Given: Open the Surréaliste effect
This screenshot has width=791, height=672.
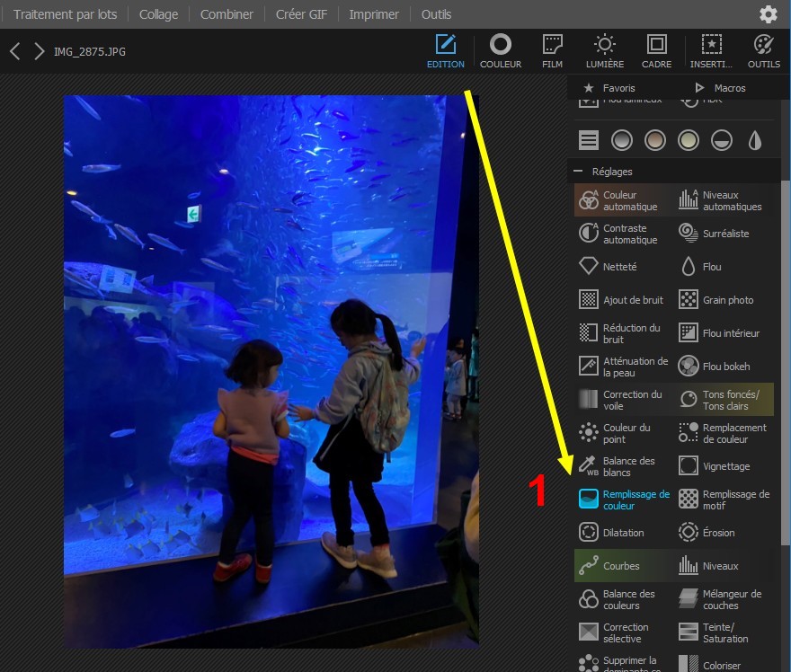Looking at the screenshot, I should point(723,234).
